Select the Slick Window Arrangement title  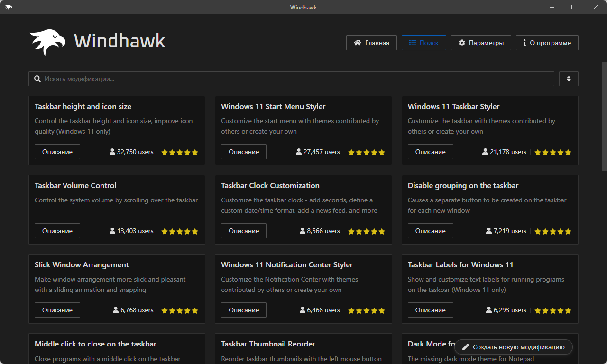click(x=82, y=265)
